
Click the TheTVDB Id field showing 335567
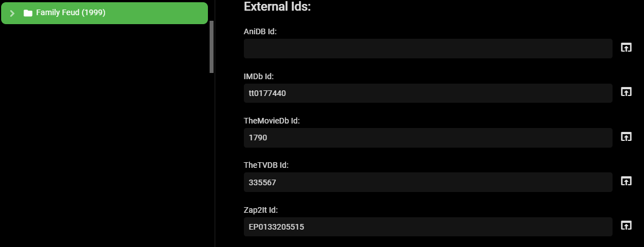click(428, 182)
